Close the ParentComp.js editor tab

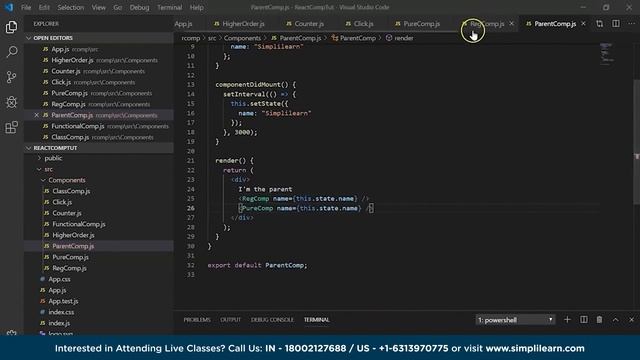pyautogui.click(x=583, y=24)
